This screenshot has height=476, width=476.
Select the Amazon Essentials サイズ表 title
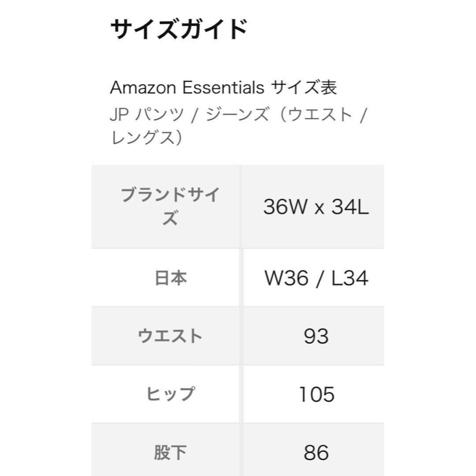coord(223,87)
